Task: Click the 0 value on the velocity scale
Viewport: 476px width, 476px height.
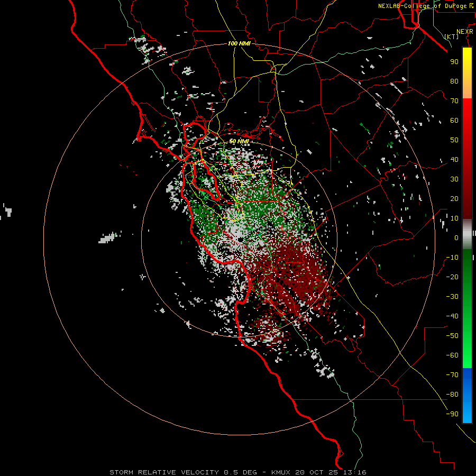Action: pos(456,237)
